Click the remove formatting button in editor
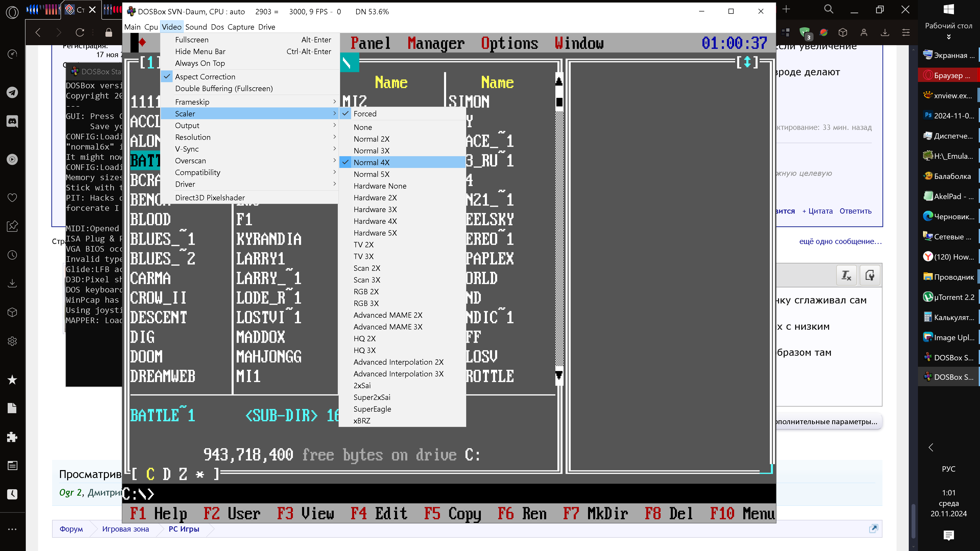 (846, 275)
